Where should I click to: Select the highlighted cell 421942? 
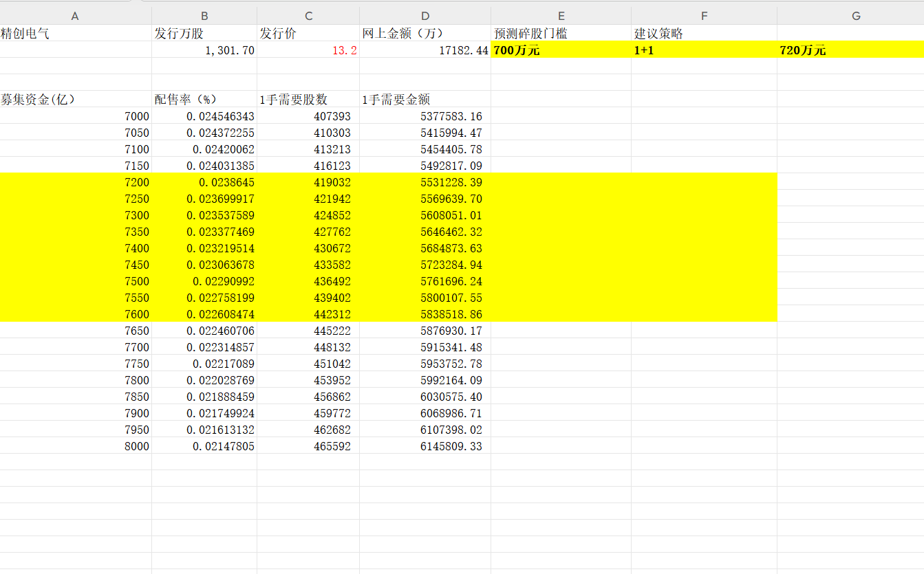point(308,198)
